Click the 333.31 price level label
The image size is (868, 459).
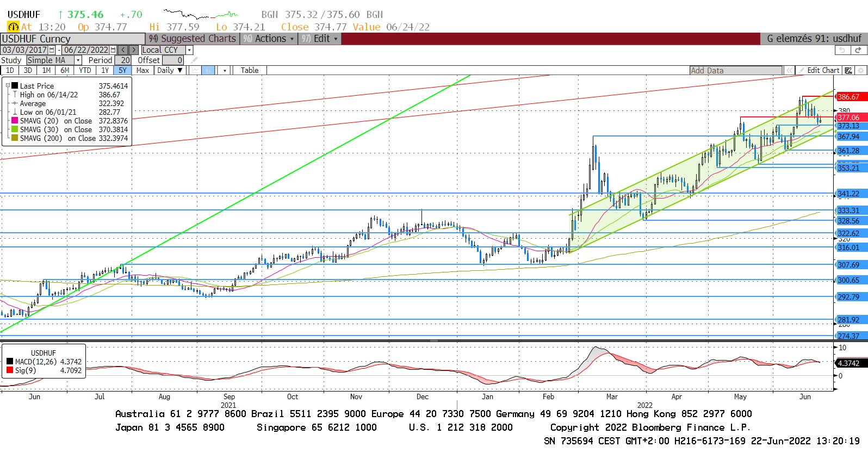850,210
